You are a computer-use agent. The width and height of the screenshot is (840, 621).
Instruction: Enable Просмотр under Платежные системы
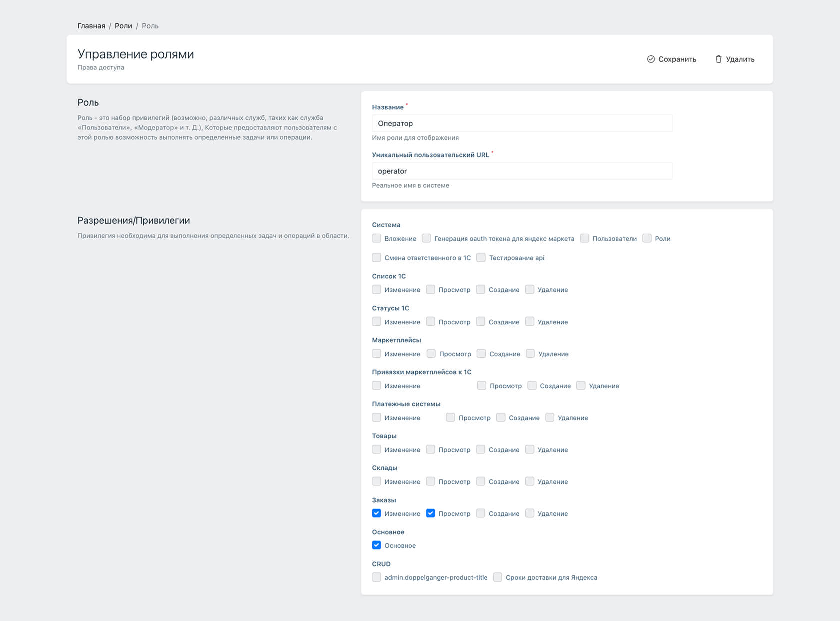click(x=450, y=417)
